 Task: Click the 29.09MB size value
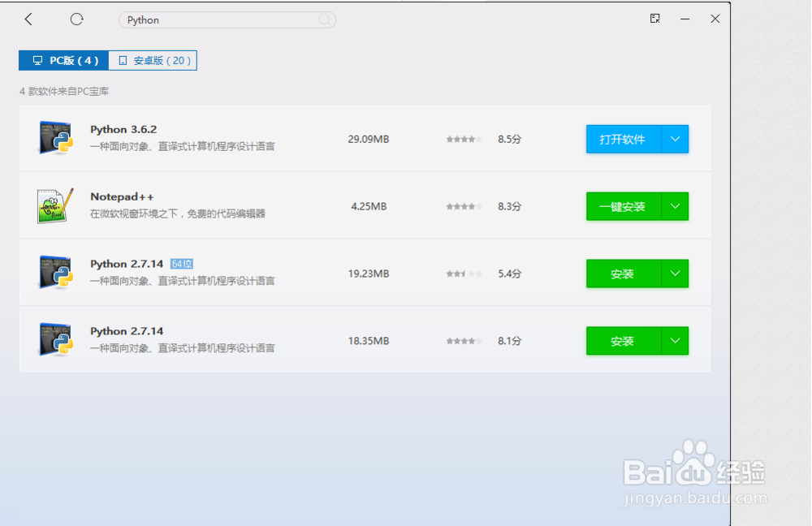(369, 140)
